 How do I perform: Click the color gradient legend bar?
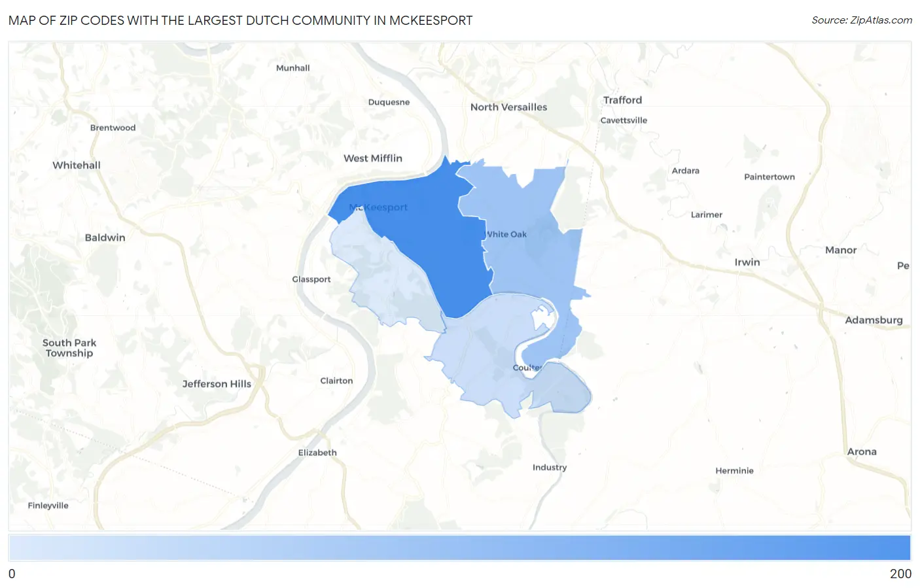coord(459,547)
